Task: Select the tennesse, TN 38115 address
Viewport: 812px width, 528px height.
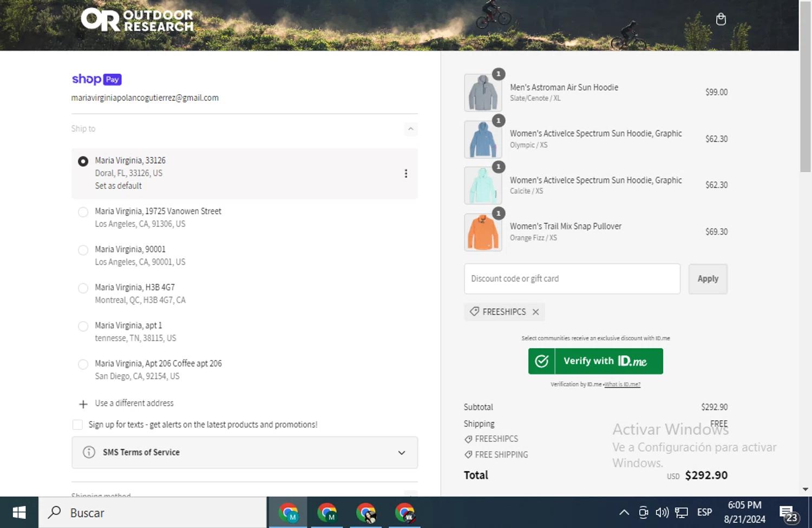Action: point(83,326)
